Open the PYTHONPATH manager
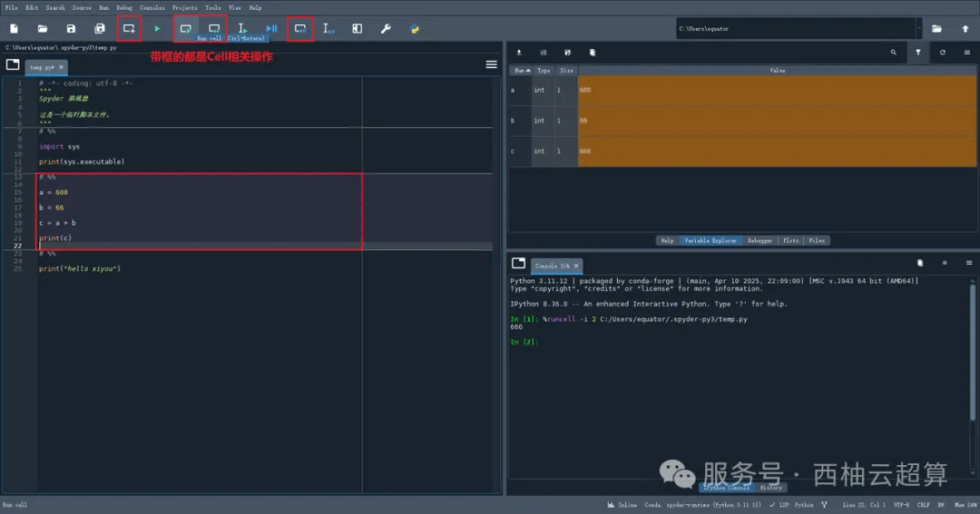Image resolution: width=980 pixels, height=514 pixels. click(415, 29)
